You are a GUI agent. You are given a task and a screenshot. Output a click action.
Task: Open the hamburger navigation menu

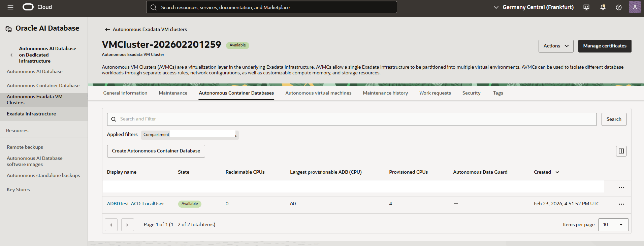click(10, 7)
